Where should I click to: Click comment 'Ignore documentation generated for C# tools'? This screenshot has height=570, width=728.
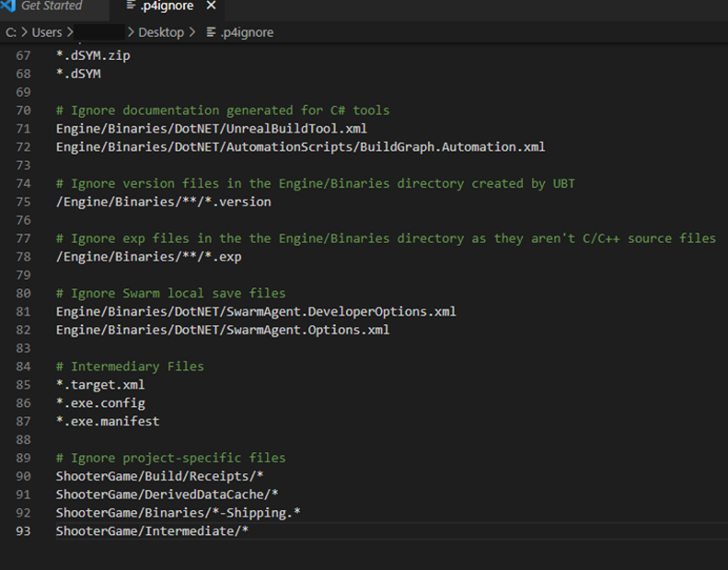click(x=223, y=111)
